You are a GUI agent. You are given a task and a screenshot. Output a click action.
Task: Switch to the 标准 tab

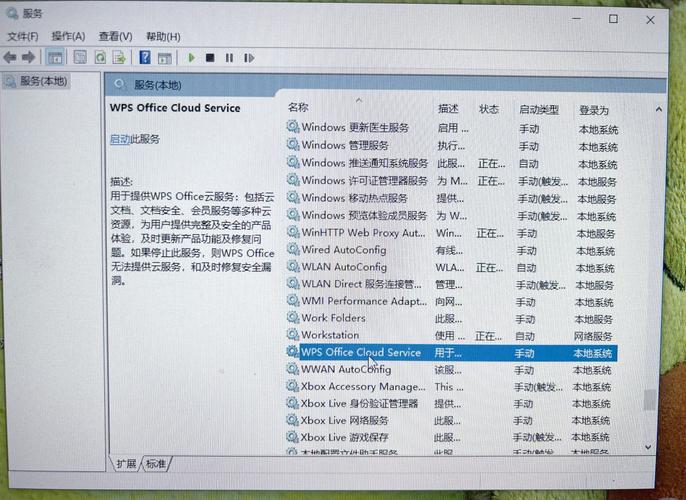(x=156, y=464)
